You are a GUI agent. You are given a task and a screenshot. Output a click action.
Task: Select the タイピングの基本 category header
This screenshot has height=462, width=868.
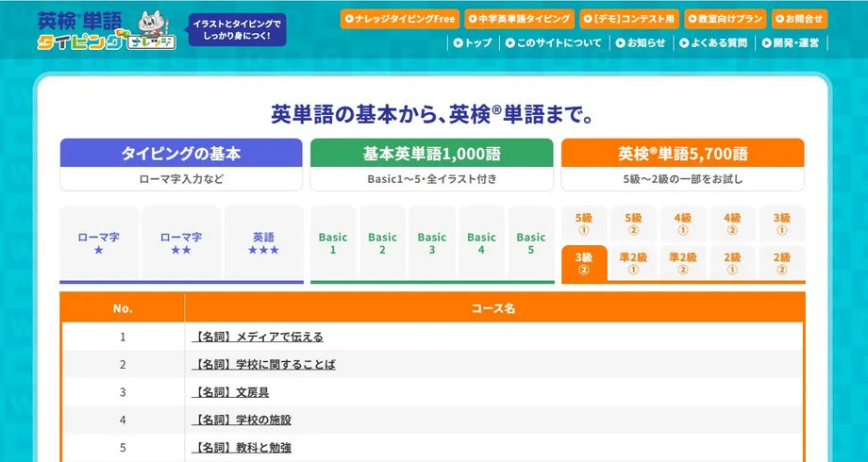181,154
